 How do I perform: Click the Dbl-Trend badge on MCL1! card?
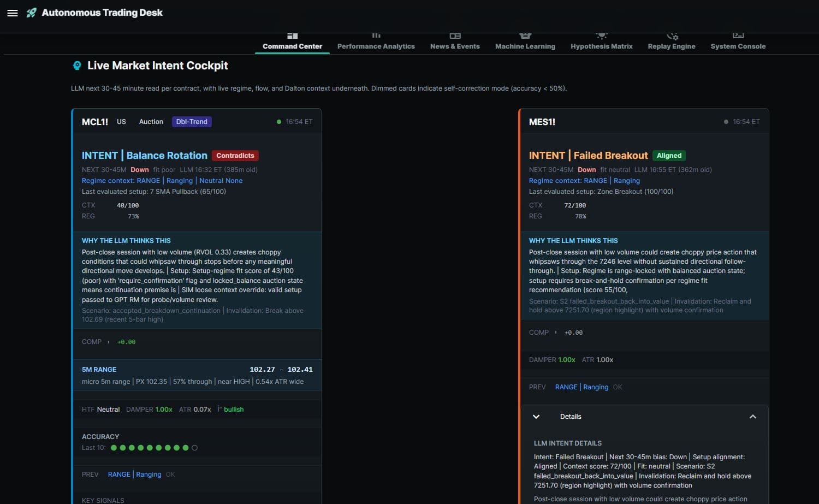[x=192, y=122]
